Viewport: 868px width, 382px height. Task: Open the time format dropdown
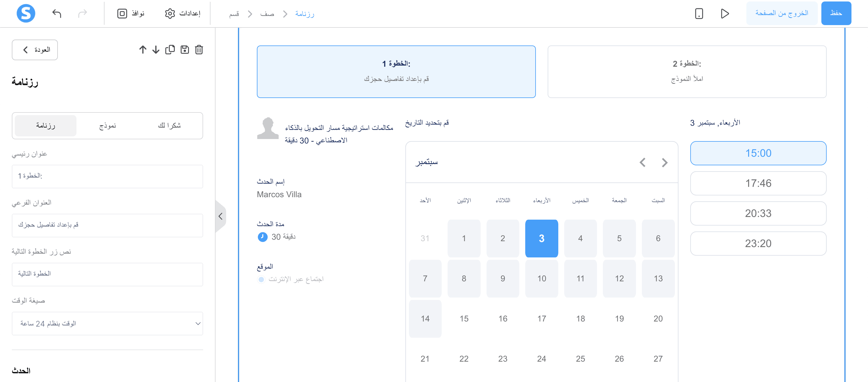point(107,323)
